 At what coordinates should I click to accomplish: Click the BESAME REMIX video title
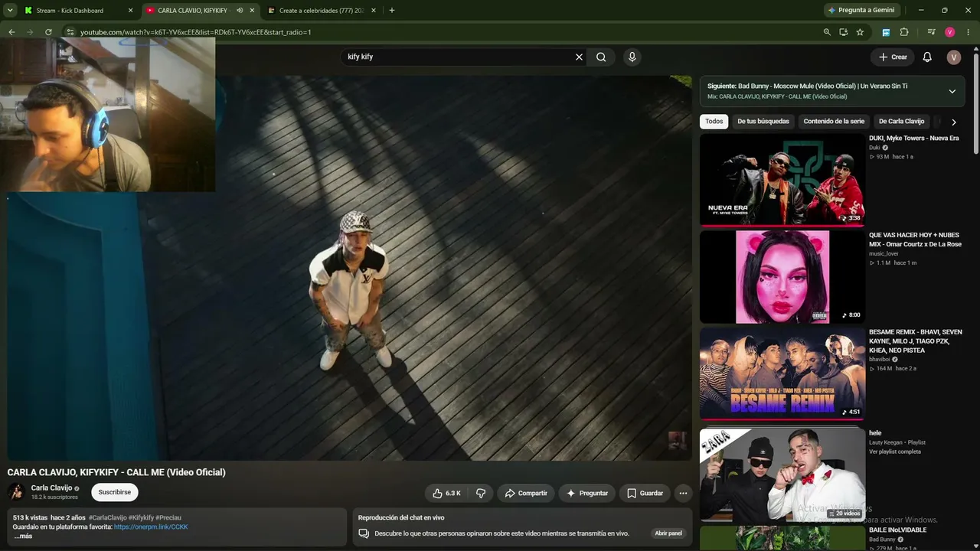[x=916, y=341]
